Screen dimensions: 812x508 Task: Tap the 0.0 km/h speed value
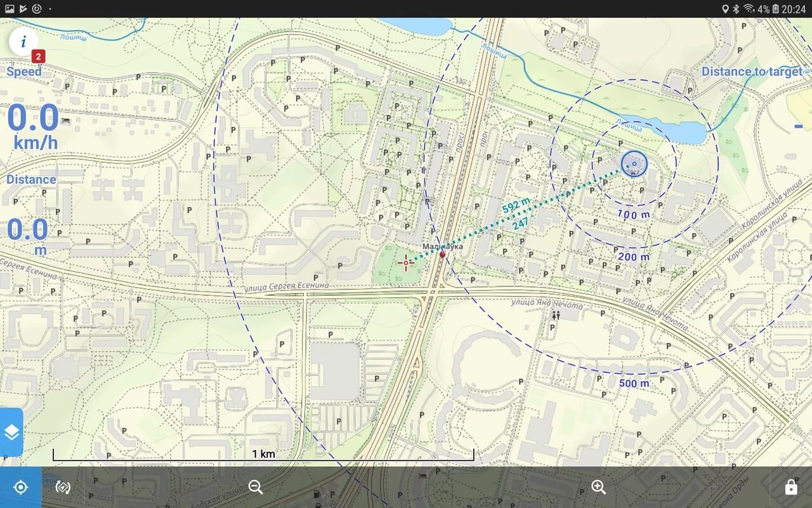tap(34, 126)
